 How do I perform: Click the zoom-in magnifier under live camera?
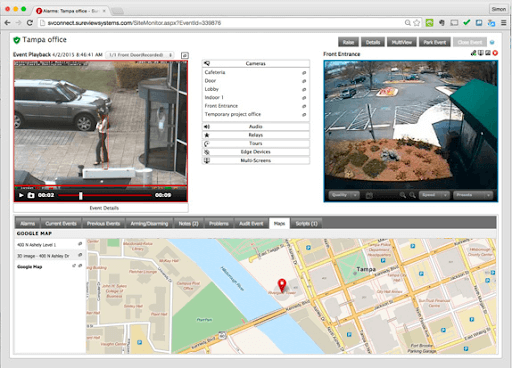point(403,195)
